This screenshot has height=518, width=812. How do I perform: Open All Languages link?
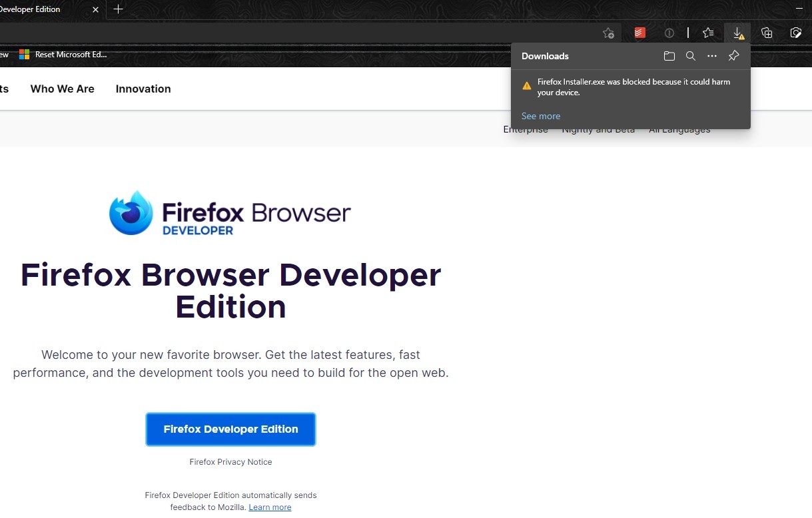(679, 130)
